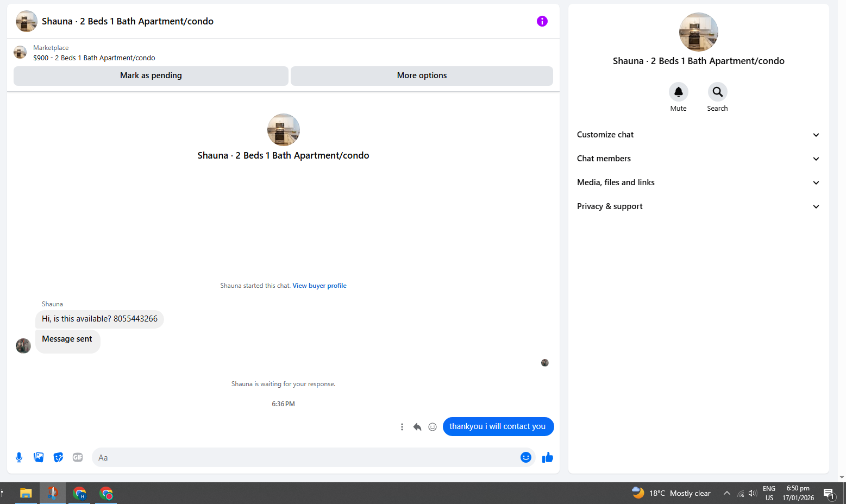Open the taskbar volume control
846x504 pixels.
click(753, 493)
